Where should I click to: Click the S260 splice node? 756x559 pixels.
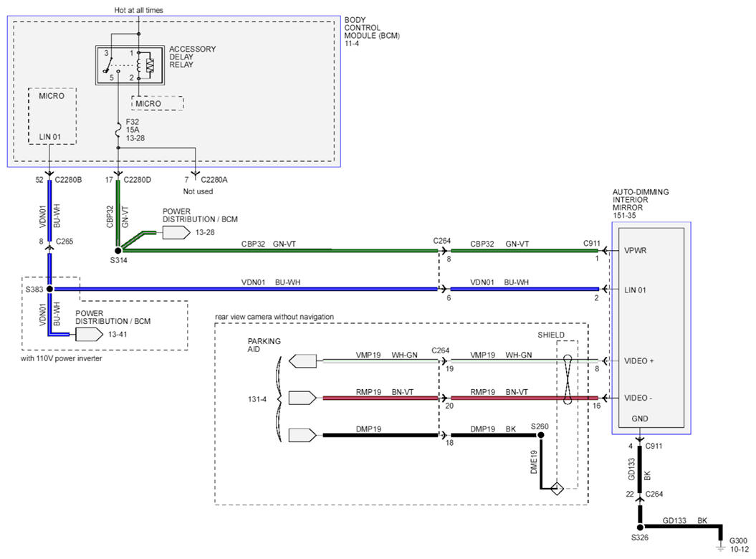coord(541,435)
